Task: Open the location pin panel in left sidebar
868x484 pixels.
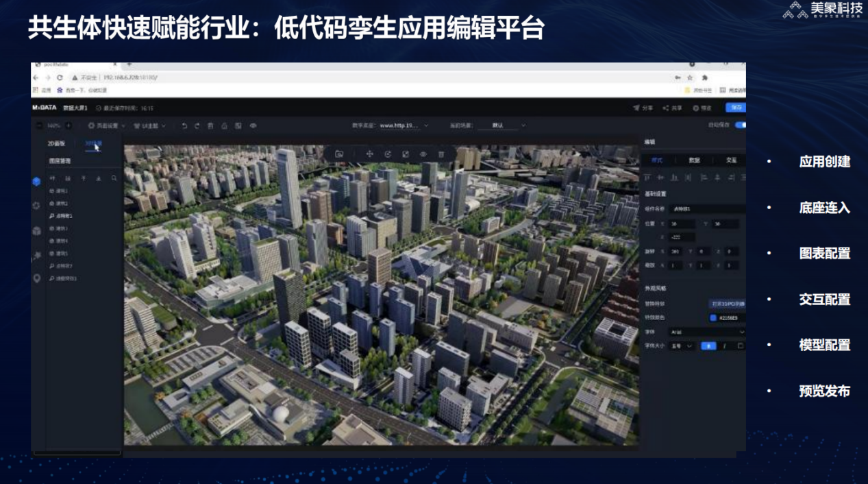Action: coord(37,278)
